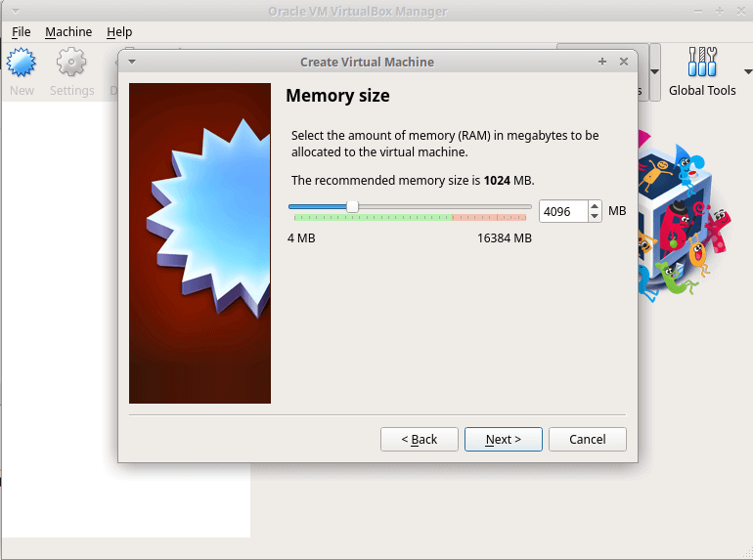The image size is (753, 560).
Task: Increase memory with spinbox up arrow
Action: (595, 206)
